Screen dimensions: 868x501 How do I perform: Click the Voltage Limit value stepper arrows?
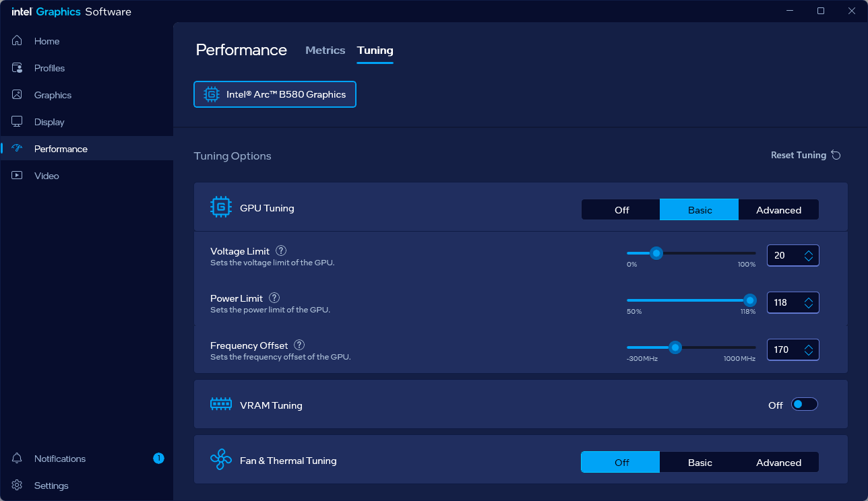point(808,256)
